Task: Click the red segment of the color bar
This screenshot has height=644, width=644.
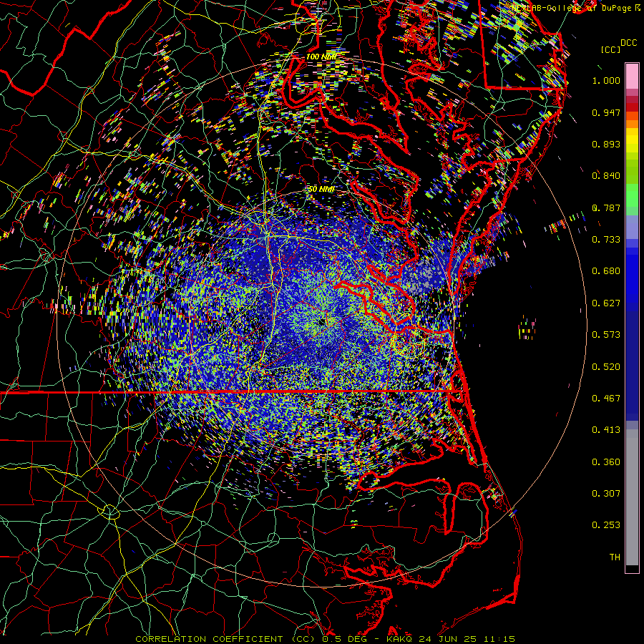Action: pos(632,107)
